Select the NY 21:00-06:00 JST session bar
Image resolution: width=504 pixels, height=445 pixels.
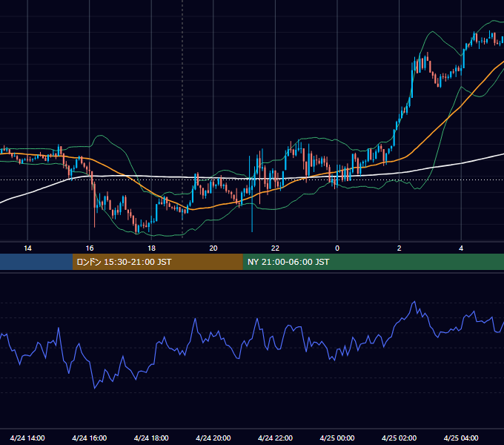point(373,262)
